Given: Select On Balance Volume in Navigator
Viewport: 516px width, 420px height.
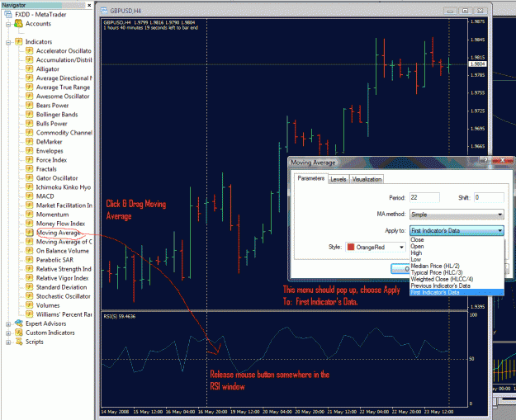Looking at the screenshot, I should click(63, 251).
